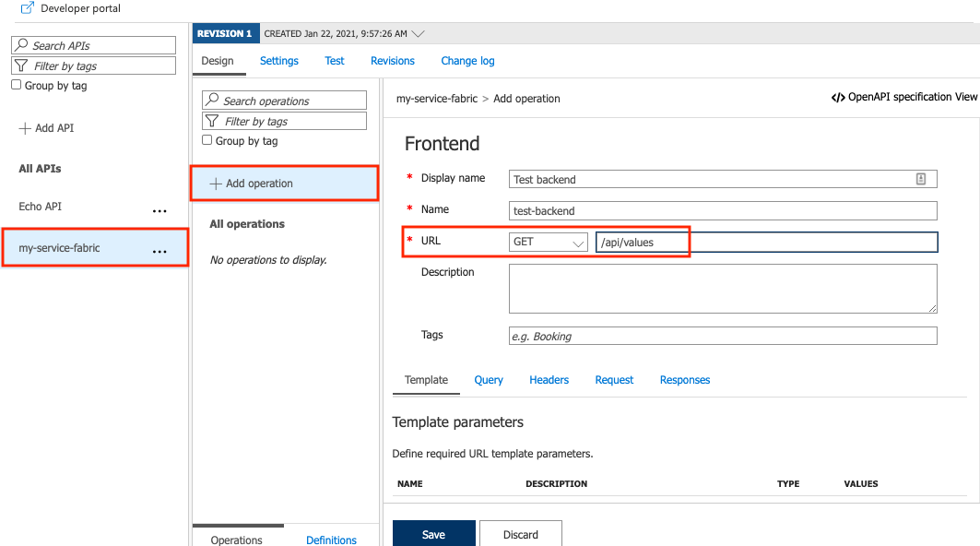The height and width of the screenshot is (546, 980).
Task: Enable Group by tag in the operations panel
Action: (x=208, y=140)
